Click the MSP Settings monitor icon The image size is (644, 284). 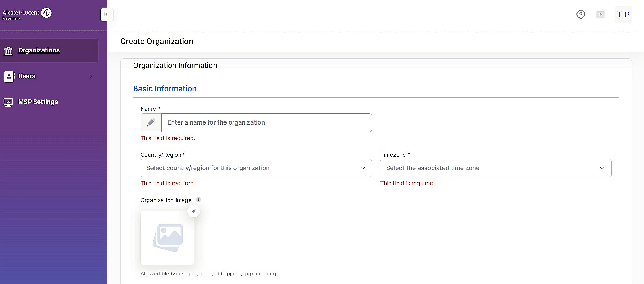(x=8, y=102)
